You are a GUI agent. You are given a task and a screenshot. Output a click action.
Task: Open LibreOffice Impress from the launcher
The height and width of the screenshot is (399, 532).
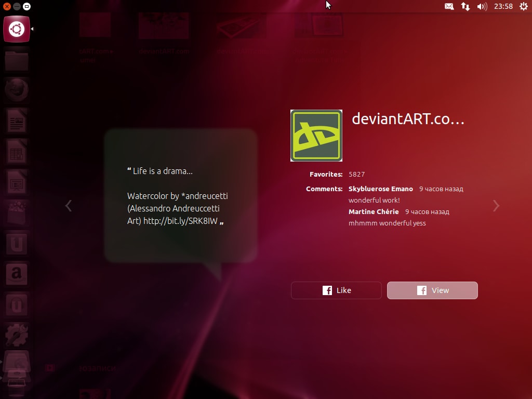click(16, 182)
